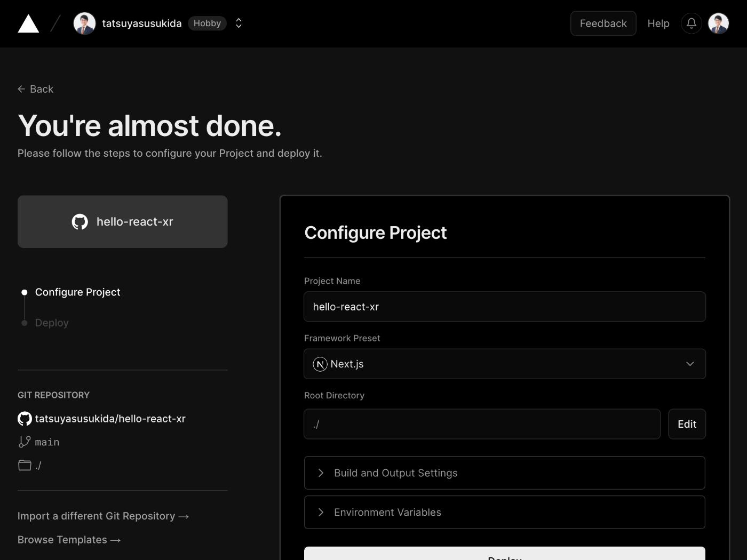Open the team switcher up-down arrows
Image resolution: width=747 pixels, height=560 pixels.
[x=239, y=23]
